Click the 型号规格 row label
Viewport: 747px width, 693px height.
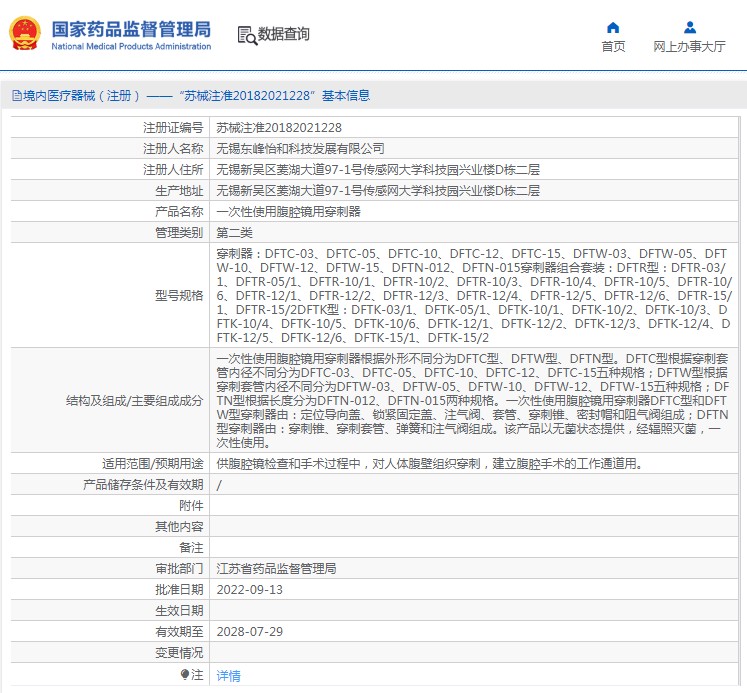pyautogui.click(x=179, y=295)
